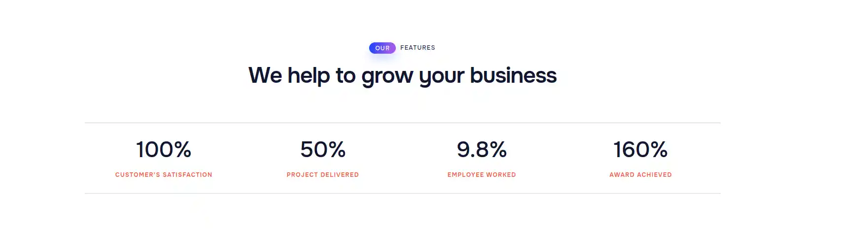Select the word AWARD in red caption

tap(622, 175)
